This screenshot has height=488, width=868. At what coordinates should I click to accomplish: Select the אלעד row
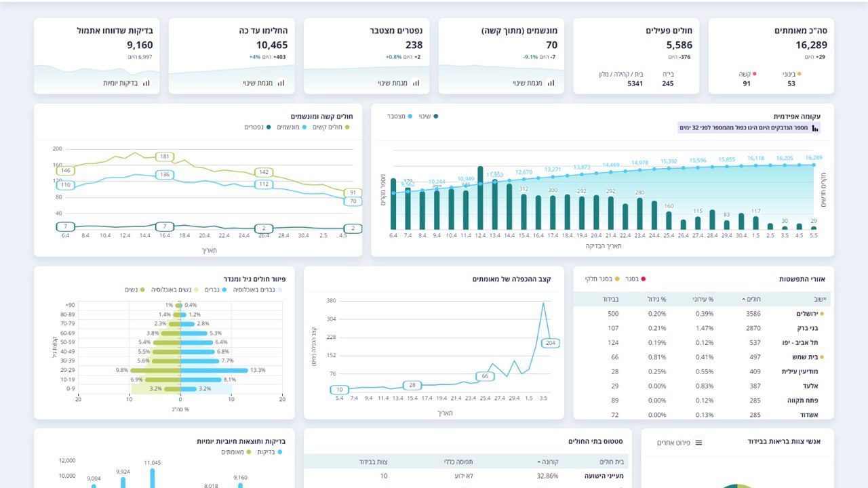click(703, 386)
